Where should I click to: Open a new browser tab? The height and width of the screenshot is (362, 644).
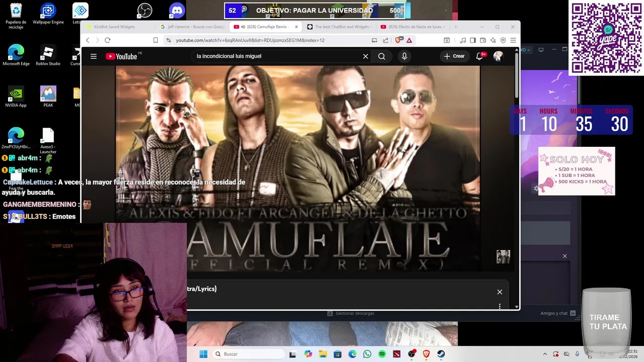[x=456, y=27]
